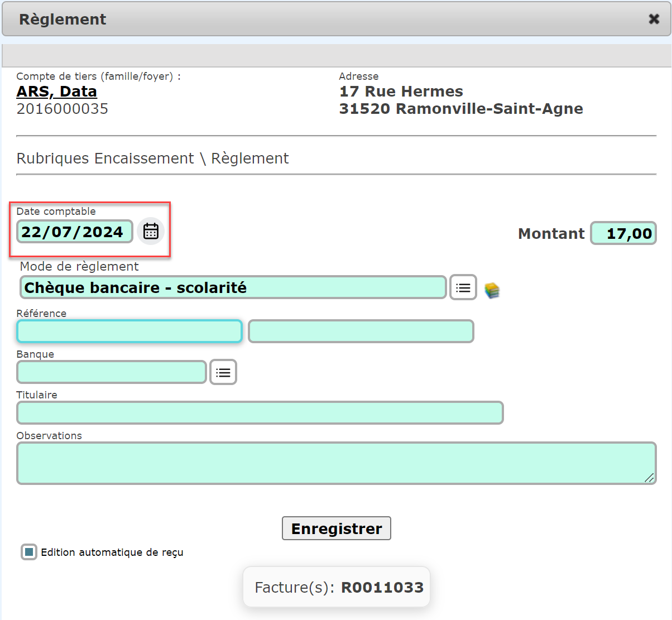Screen dimensions: 672x620
Task: Select the Chèque bancaire - scolarité field
Action: click(x=233, y=287)
